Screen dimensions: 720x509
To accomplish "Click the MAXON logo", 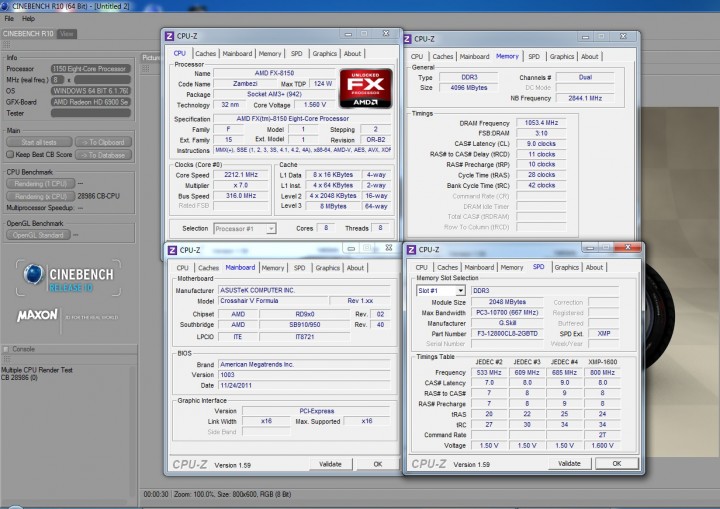I will [37, 315].
